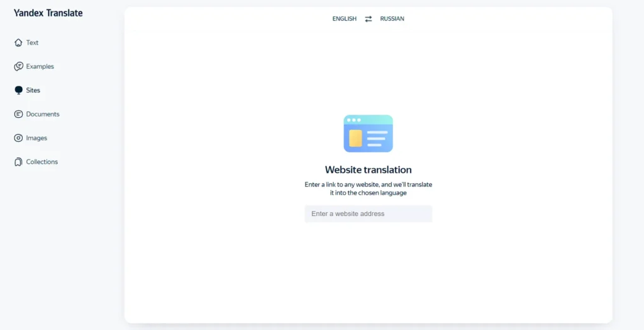644x330 pixels.
Task: Click the Images camera icon
Action: click(x=18, y=138)
